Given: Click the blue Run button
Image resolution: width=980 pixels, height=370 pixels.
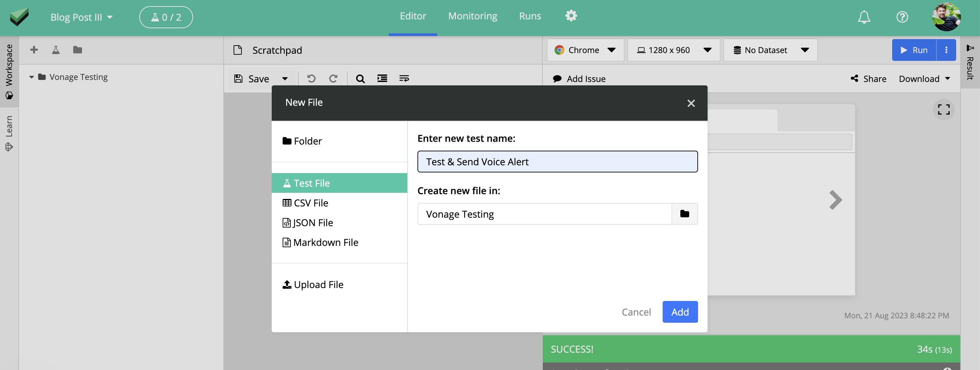Looking at the screenshot, I should click(x=914, y=50).
